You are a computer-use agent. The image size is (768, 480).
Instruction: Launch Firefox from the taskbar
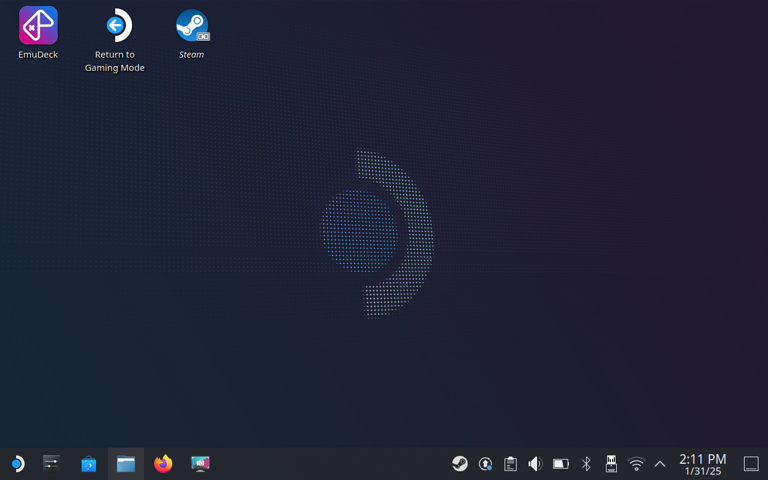(163, 464)
